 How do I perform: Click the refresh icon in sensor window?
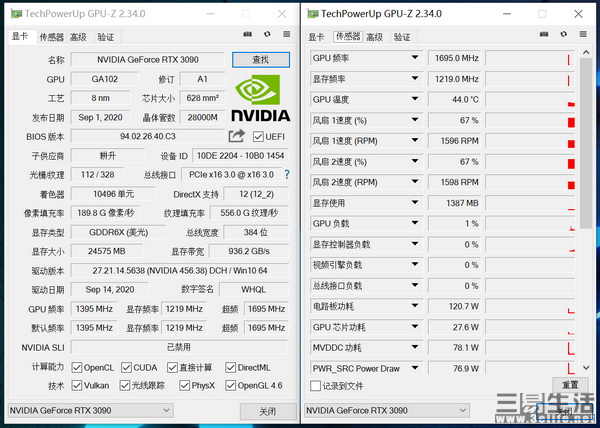pyautogui.click(x=564, y=34)
